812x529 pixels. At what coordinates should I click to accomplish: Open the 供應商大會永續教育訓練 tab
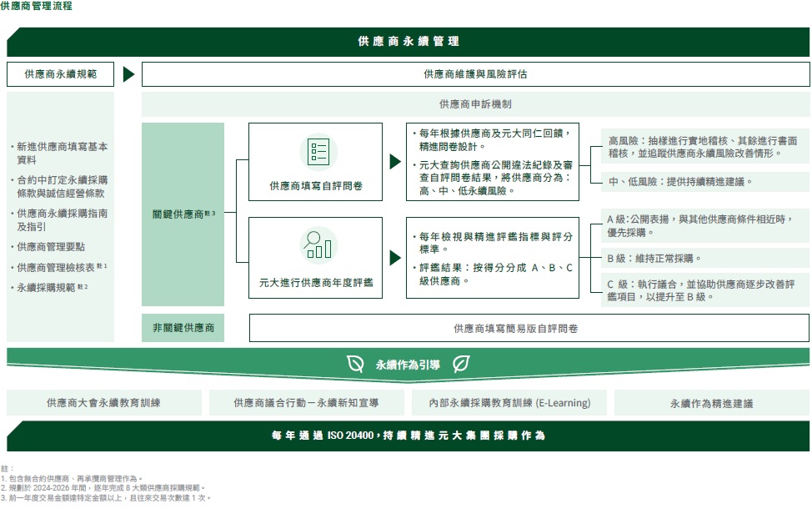tap(104, 403)
